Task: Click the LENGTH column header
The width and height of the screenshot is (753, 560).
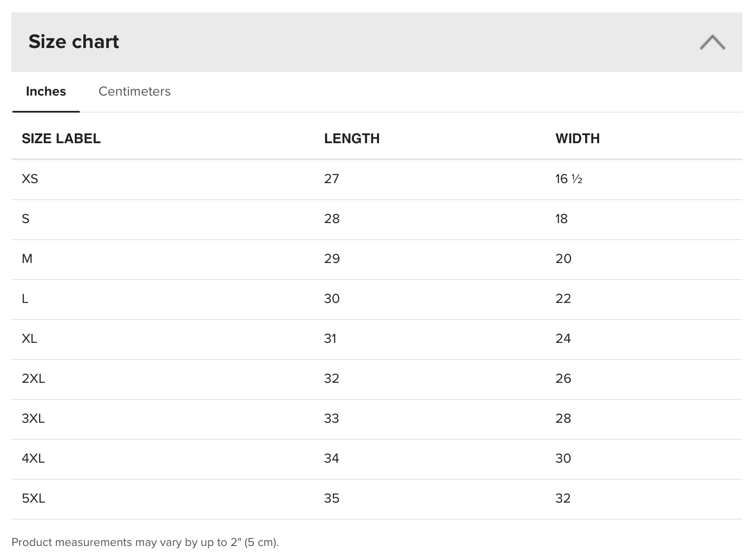Action: [352, 139]
